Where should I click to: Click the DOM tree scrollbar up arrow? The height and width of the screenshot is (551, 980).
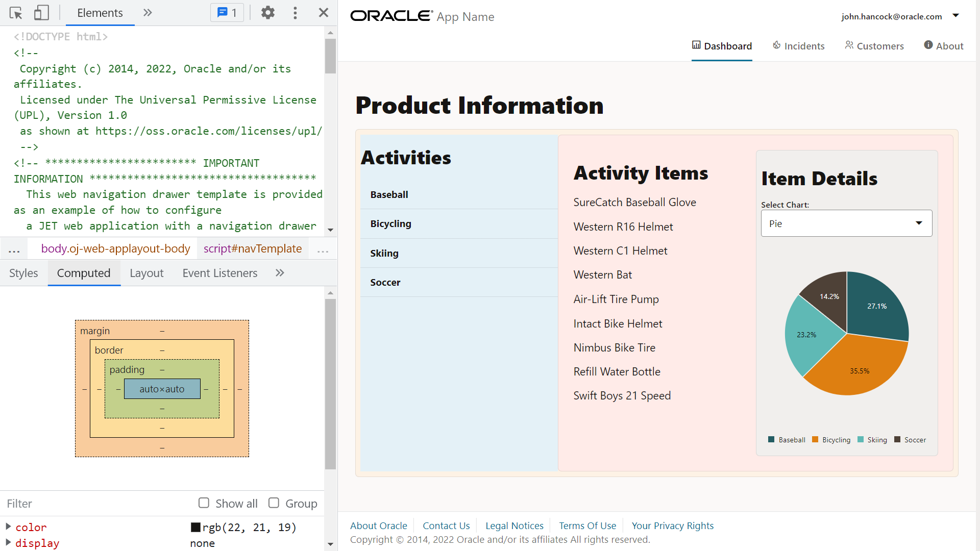click(330, 33)
